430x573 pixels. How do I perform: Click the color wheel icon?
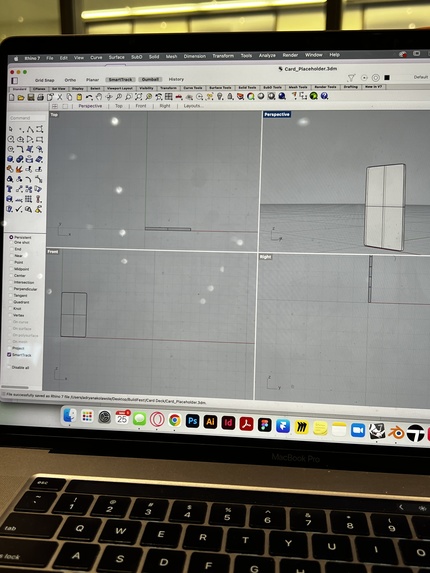coord(251,96)
